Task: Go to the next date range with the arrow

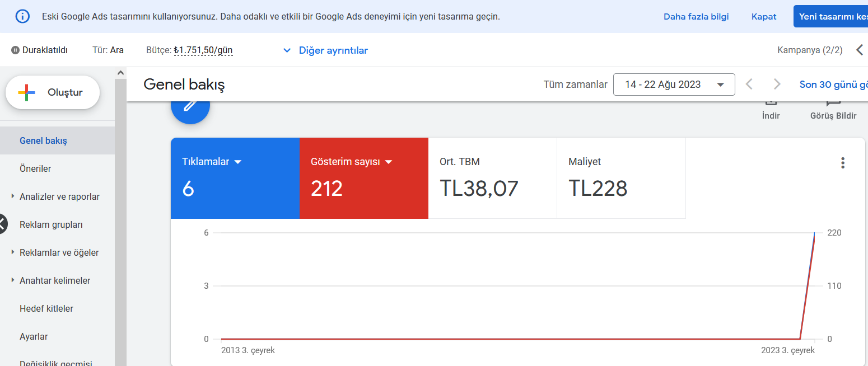Action: (777, 85)
